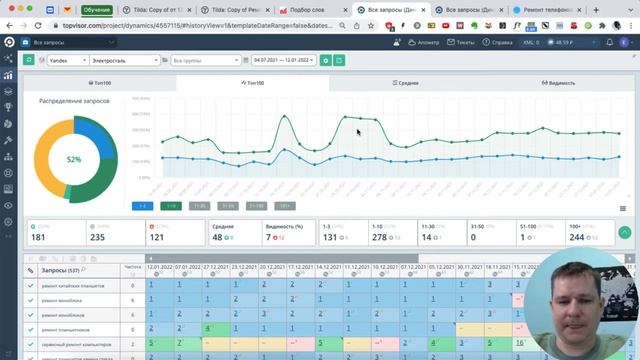Open the notifications bell
Image resolution: width=640 pixels, height=360 pixels.
coord(609,42)
